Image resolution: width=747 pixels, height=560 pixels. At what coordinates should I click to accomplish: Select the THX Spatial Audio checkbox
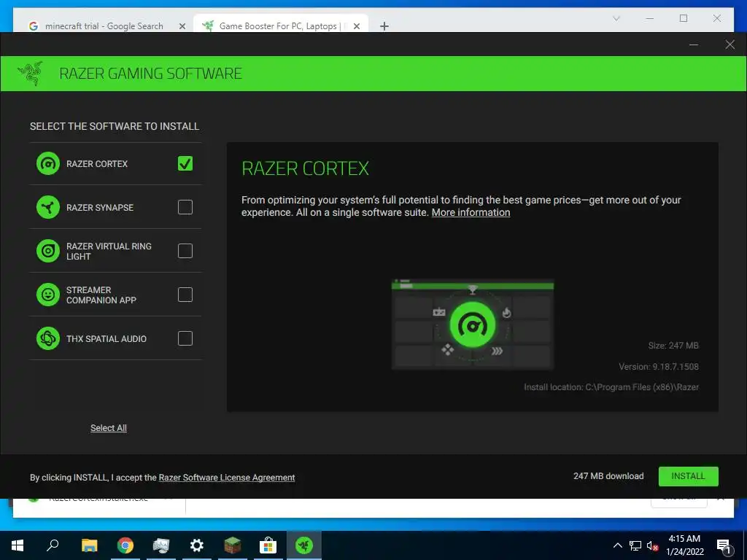(185, 338)
